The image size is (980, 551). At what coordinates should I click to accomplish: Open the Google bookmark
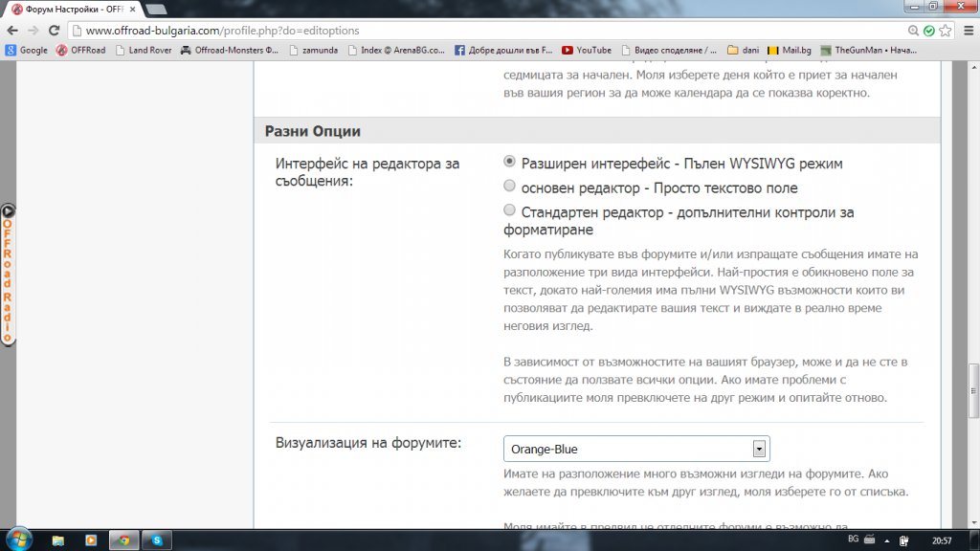[26, 50]
